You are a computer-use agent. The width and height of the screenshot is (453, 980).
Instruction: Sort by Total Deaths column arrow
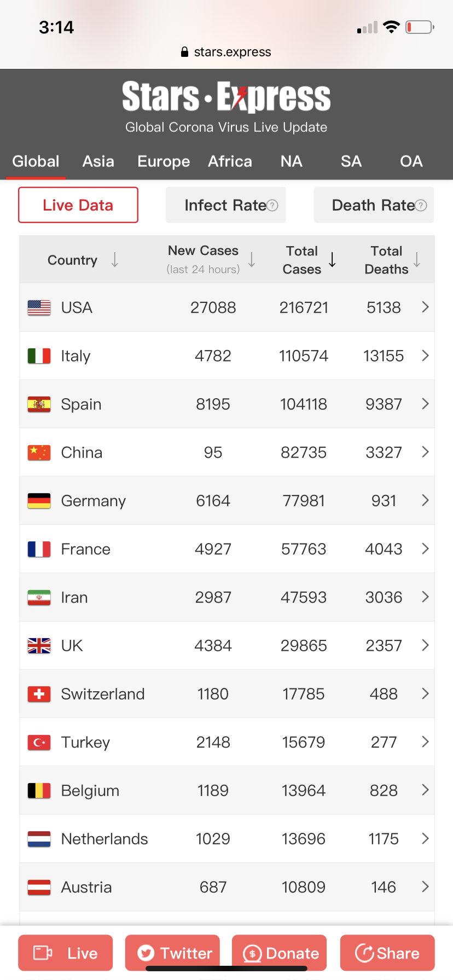(x=417, y=260)
